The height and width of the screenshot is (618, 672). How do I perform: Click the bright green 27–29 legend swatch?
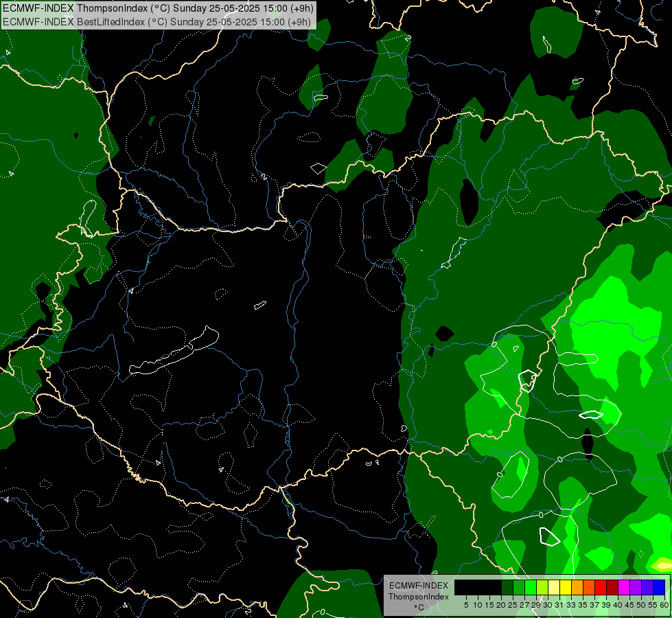[531, 587]
